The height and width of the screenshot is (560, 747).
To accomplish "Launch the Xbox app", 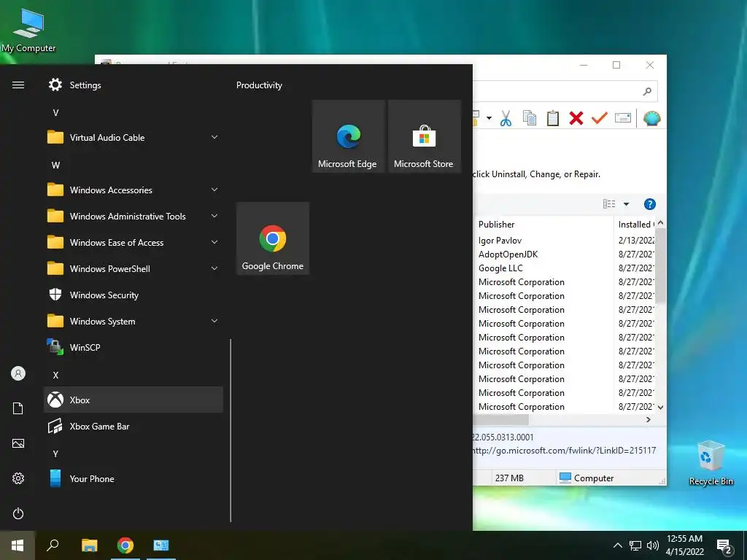I will click(x=133, y=400).
